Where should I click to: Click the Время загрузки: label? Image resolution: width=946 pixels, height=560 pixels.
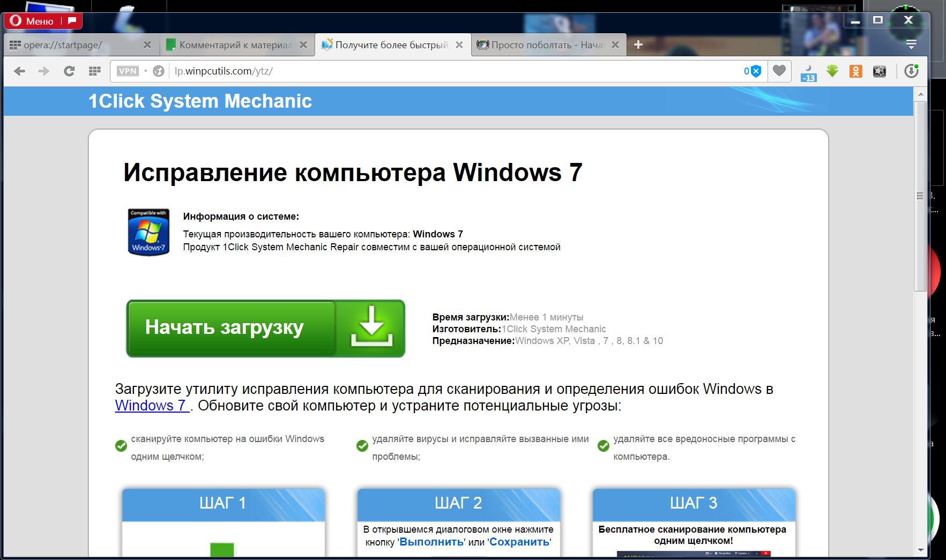[x=471, y=317]
